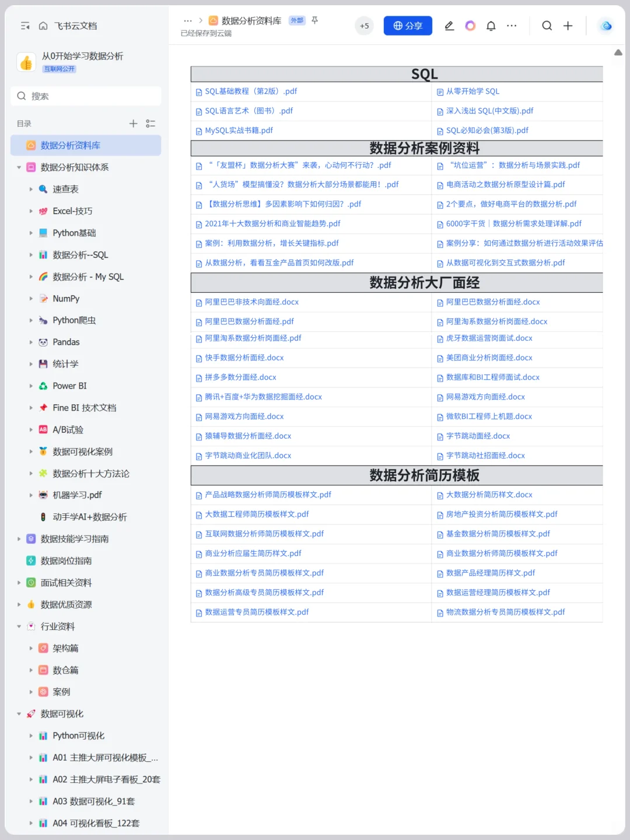
Task: Open the Python爬虫 page
Action: 74,320
